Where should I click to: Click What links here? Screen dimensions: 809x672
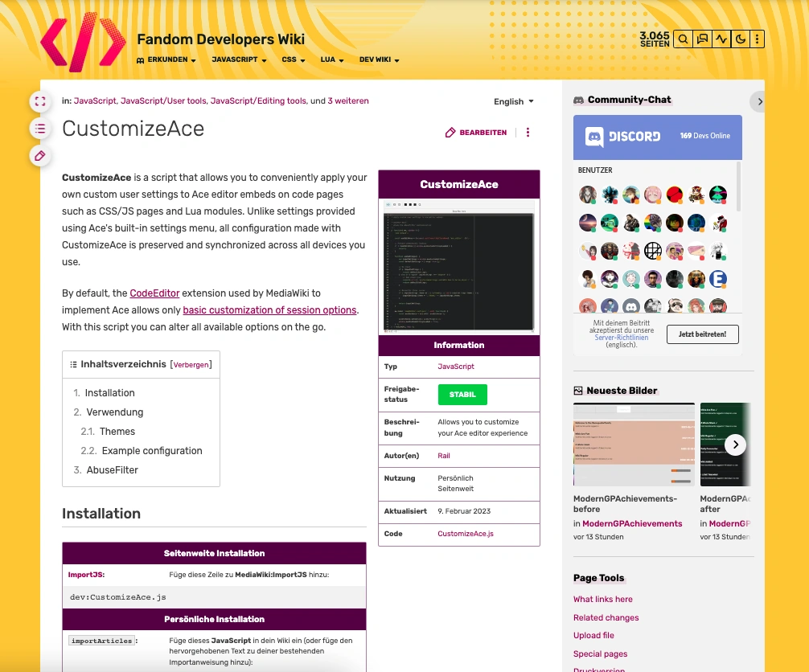(602, 600)
